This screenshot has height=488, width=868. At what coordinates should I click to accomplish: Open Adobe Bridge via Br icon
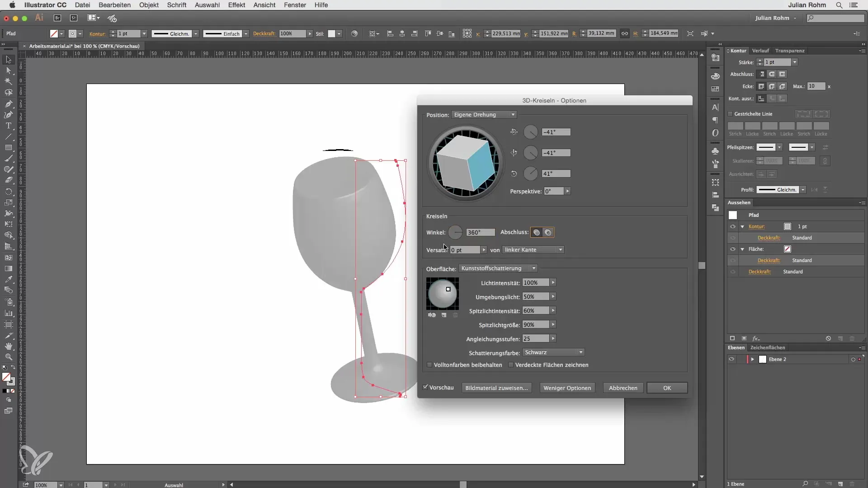point(57,18)
